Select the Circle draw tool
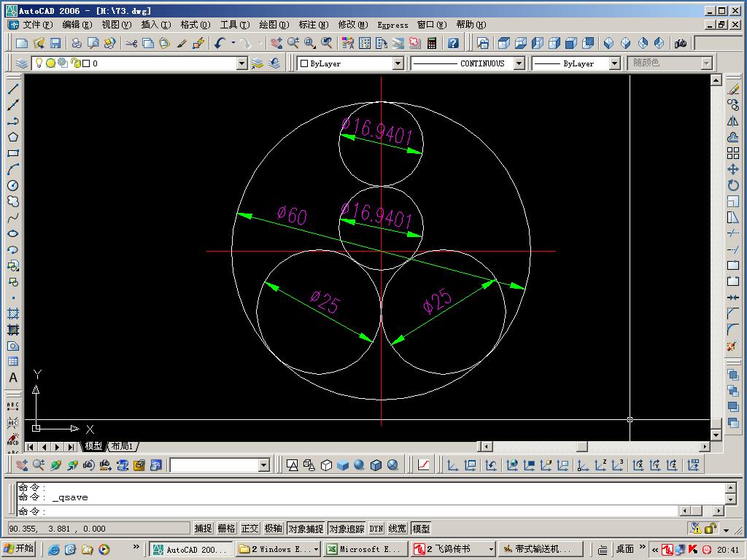The width and height of the screenshot is (747, 560). [13, 185]
